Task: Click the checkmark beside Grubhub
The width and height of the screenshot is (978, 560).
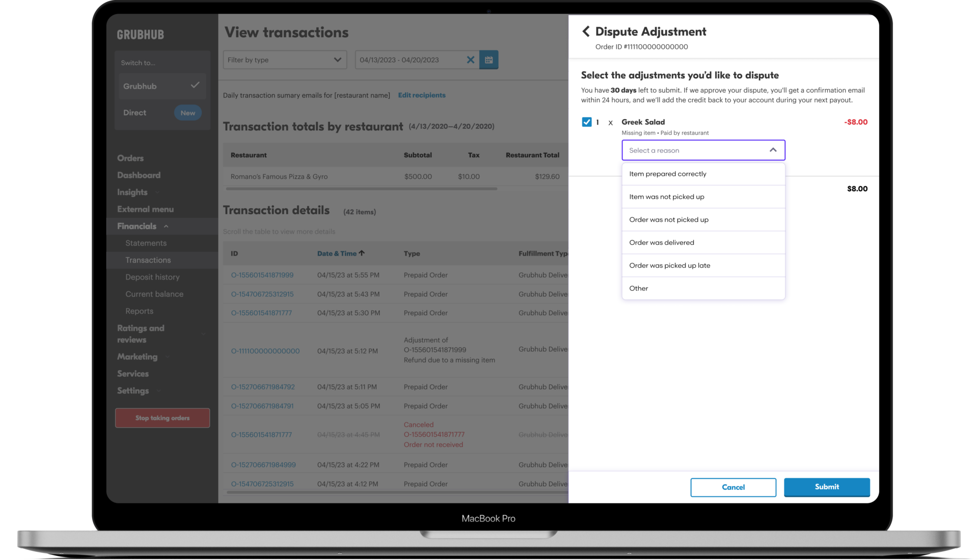Action: point(195,86)
